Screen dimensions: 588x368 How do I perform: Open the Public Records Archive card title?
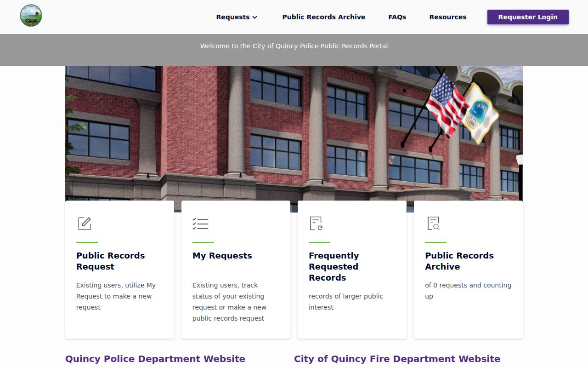459,261
